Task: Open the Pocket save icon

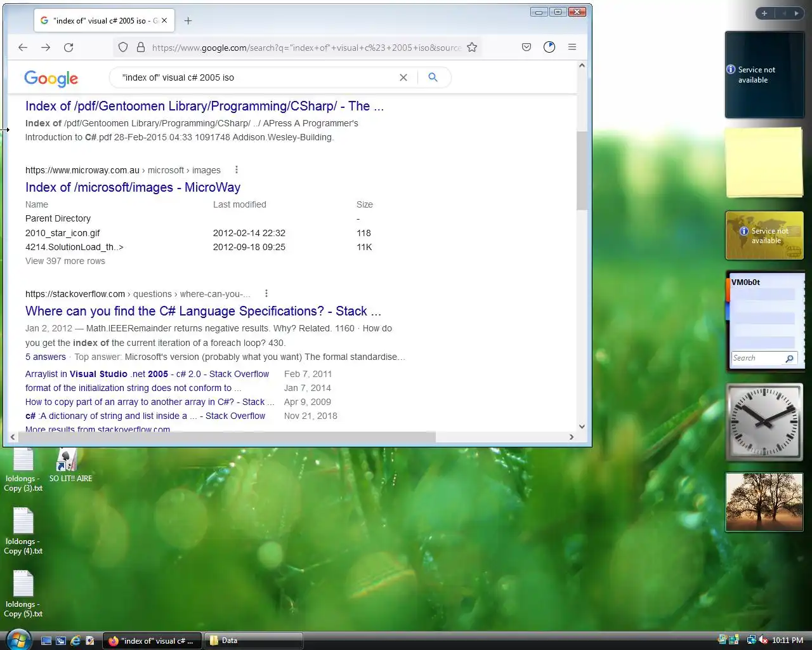Action: (527, 47)
